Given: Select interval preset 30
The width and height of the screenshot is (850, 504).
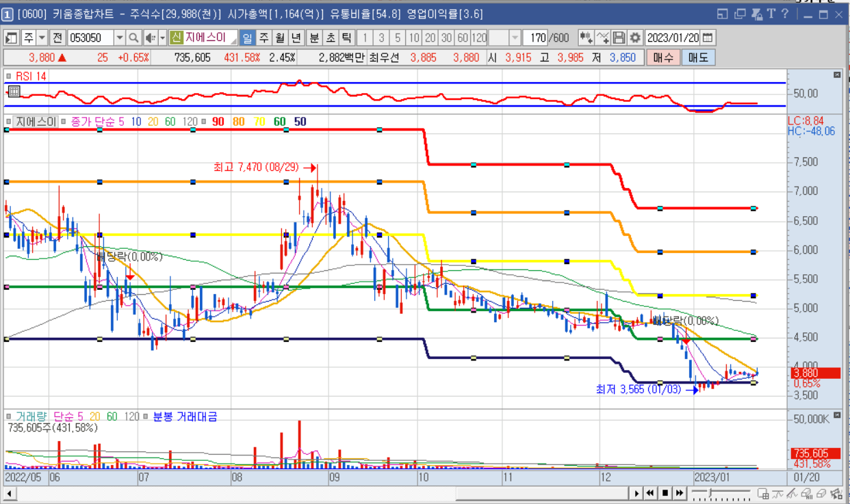Looking at the screenshot, I should 446,38.
